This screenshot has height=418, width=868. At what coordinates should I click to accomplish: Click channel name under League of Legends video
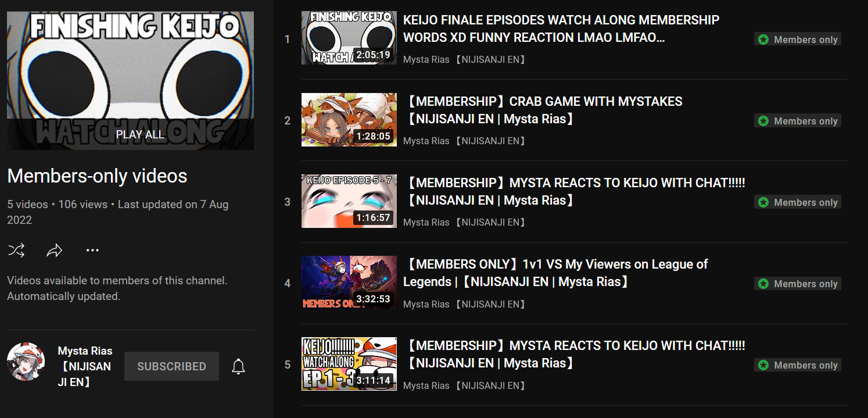464,304
